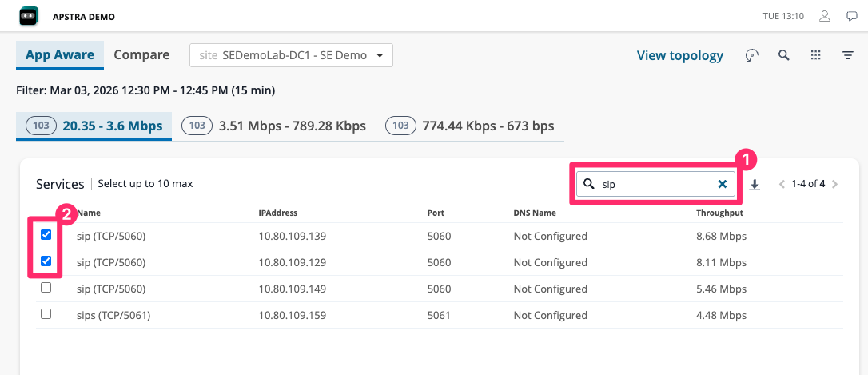Clear the sip search text
This screenshot has width=868, height=375.
[722, 184]
